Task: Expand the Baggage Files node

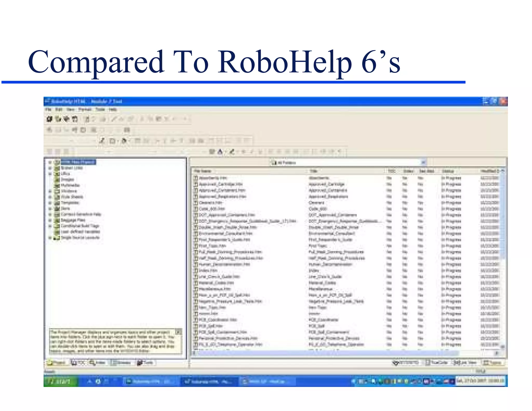Action: click(50, 220)
